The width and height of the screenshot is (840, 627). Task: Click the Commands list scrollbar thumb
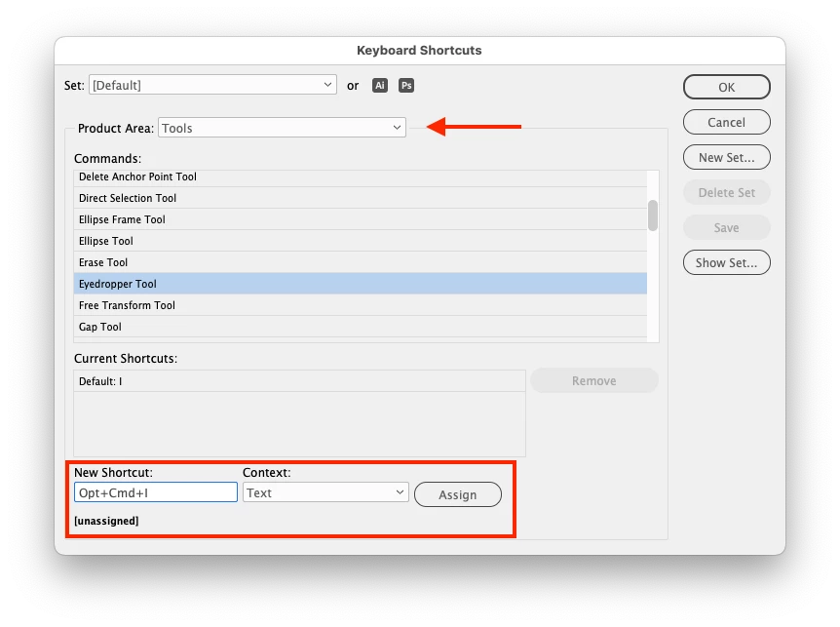click(653, 216)
